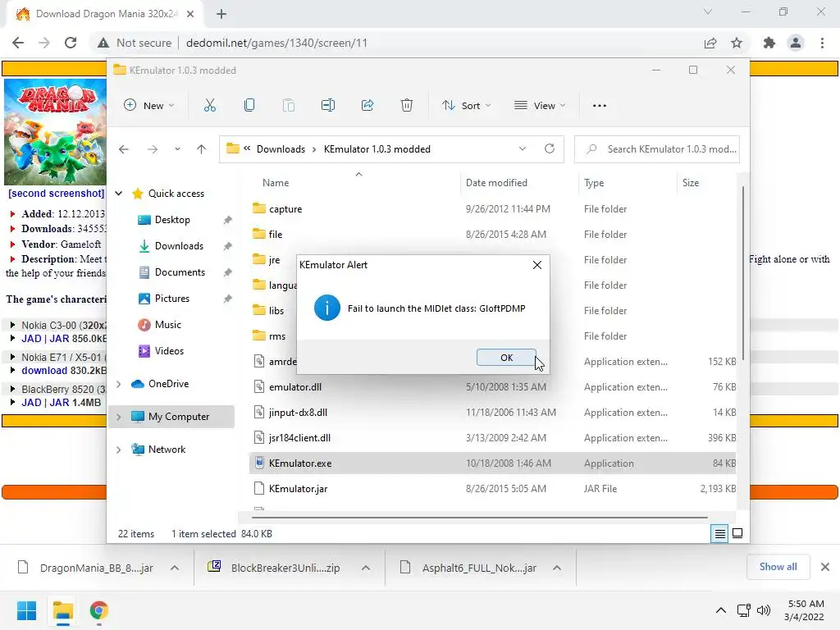This screenshot has width=840, height=630.
Task: Close the Dragon Mania browser tab
Action: [190, 14]
